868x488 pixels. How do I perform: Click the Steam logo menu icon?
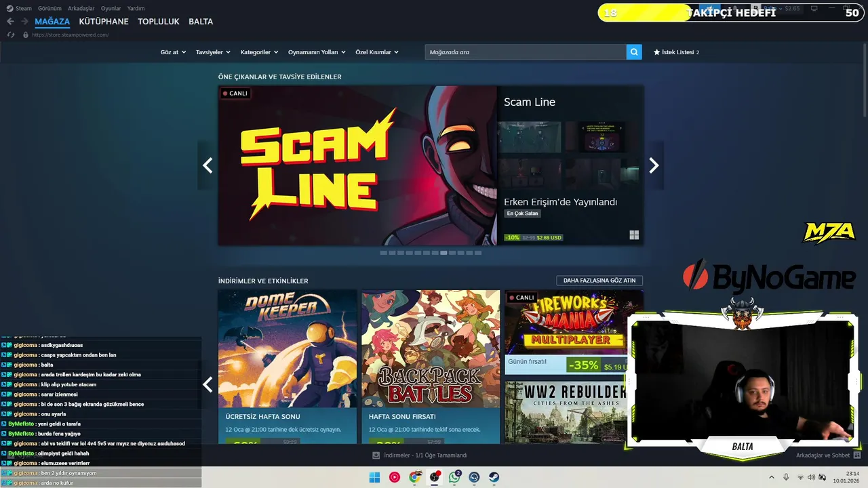[9, 8]
